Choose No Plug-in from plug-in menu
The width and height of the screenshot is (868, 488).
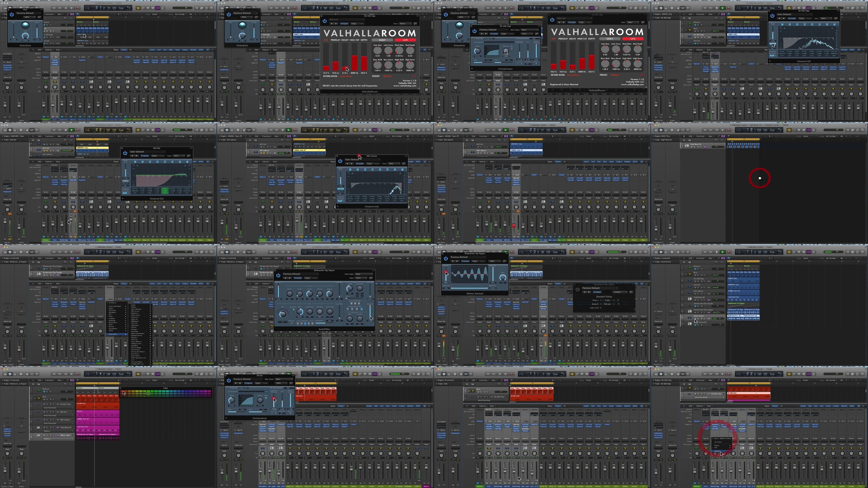tap(113, 303)
